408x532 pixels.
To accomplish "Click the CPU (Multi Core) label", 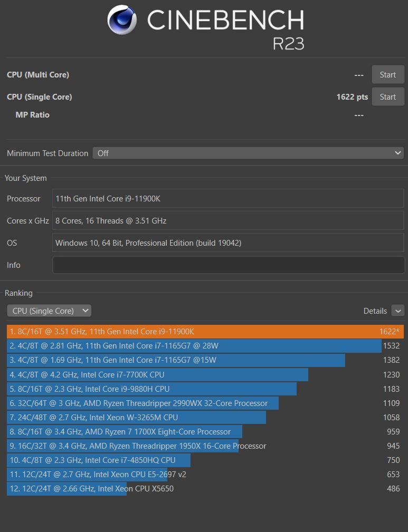I will (38, 75).
